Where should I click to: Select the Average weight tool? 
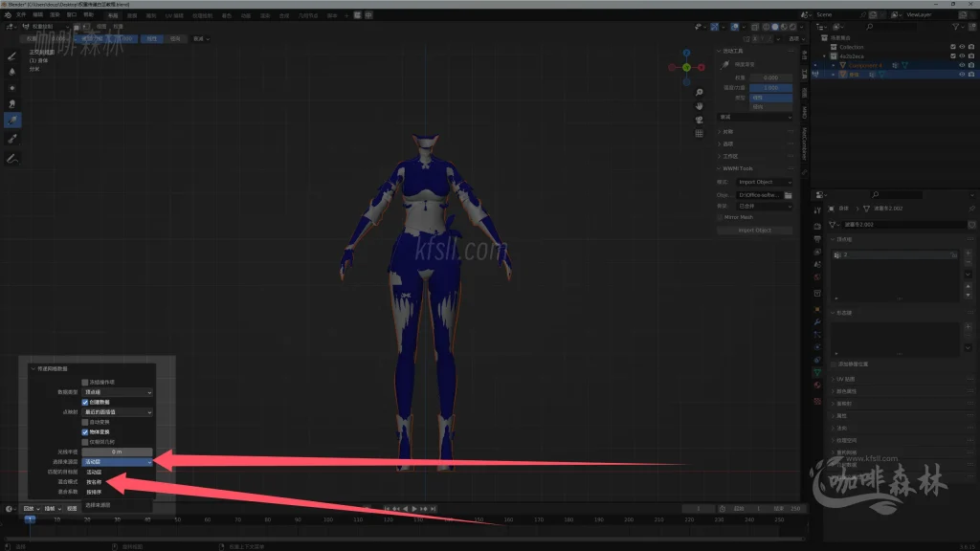click(11, 88)
